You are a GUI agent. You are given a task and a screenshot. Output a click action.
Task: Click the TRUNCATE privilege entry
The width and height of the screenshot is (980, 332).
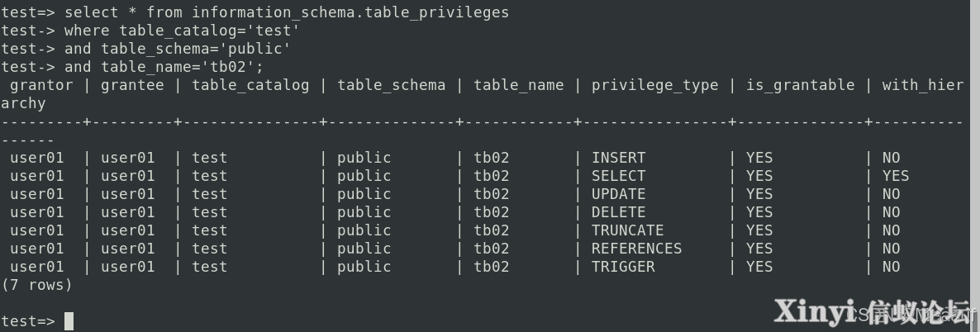(627, 230)
